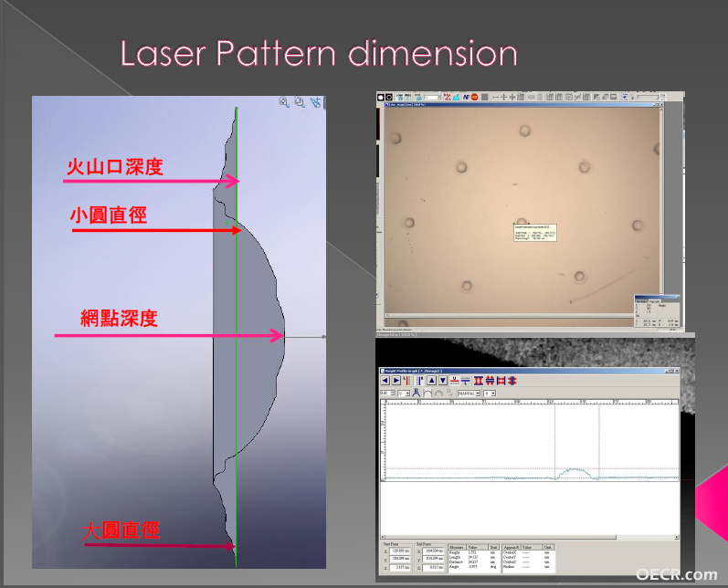Click the 大圓直徑 label
The height and width of the screenshot is (588, 728).
coord(121,530)
